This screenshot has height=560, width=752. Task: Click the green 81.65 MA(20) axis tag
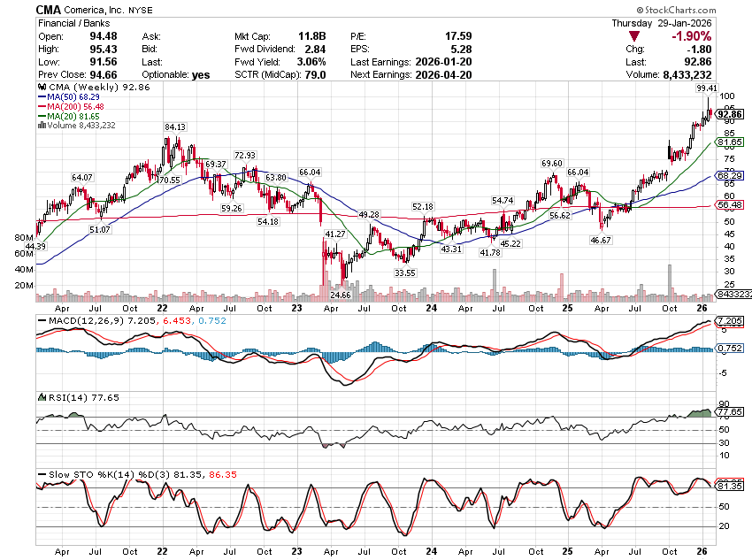[x=728, y=142]
